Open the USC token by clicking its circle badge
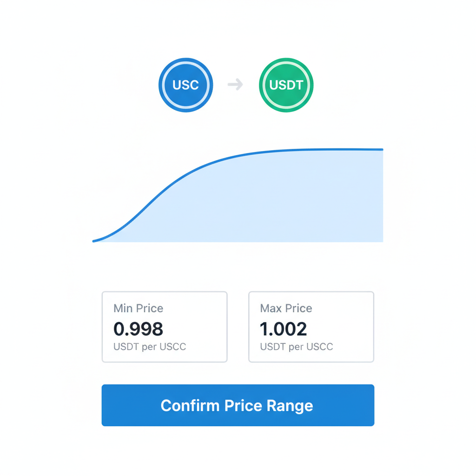Viewport: 476px width, 476px height. pyautogui.click(x=185, y=85)
